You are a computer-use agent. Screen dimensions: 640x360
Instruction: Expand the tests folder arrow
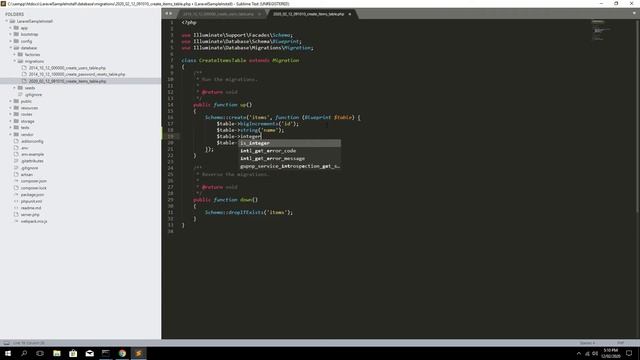pos(11,128)
